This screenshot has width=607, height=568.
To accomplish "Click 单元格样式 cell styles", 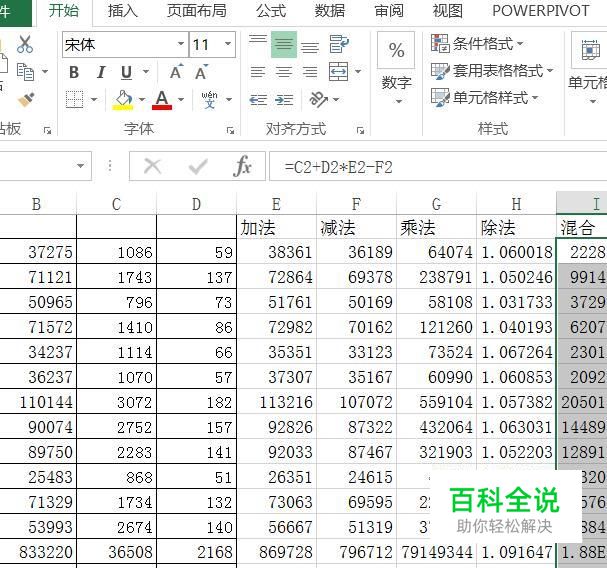I will point(484,97).
